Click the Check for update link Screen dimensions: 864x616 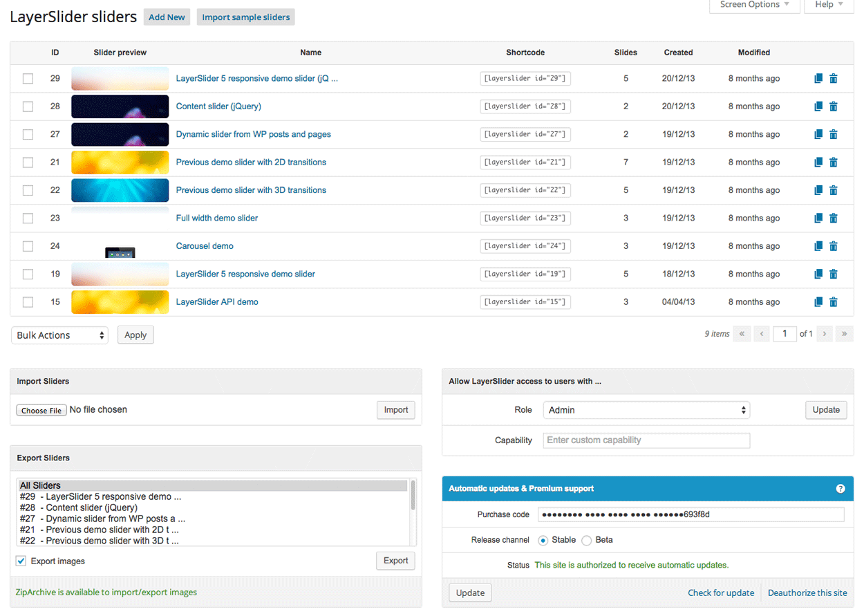(x=721, y=593)
